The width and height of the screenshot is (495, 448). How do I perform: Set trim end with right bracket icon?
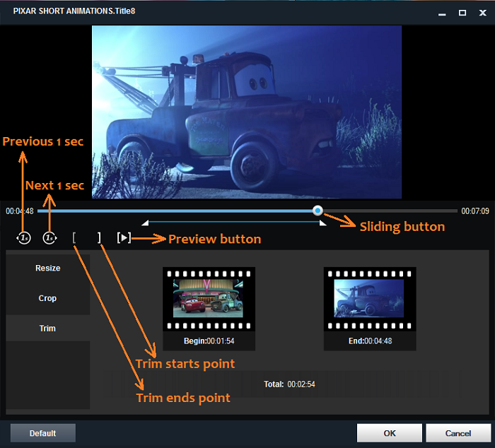[x=99, y=237]
